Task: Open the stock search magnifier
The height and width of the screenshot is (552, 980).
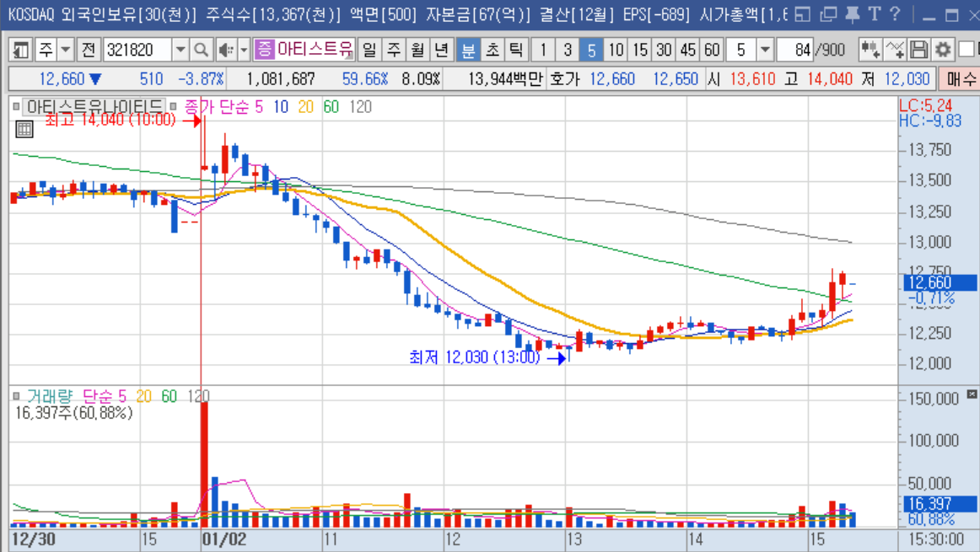Action: pos(202,50)
